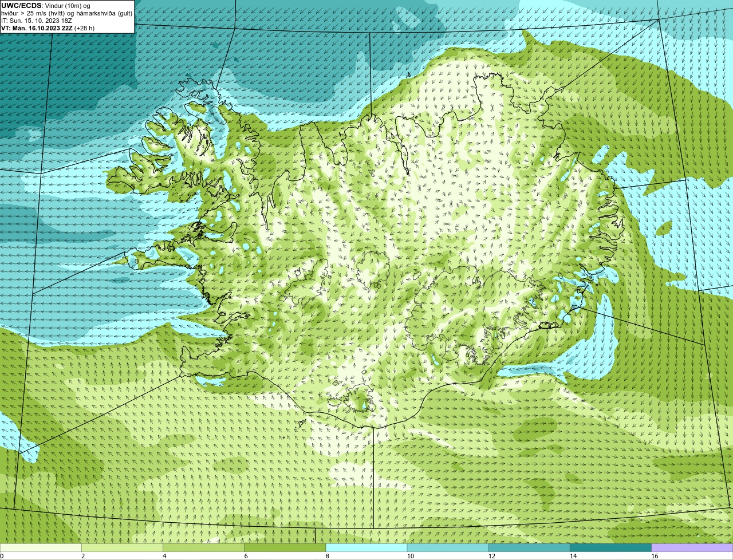
Task: Click the lavender above-16 m/s legend swatch
Action: (692, 548)
